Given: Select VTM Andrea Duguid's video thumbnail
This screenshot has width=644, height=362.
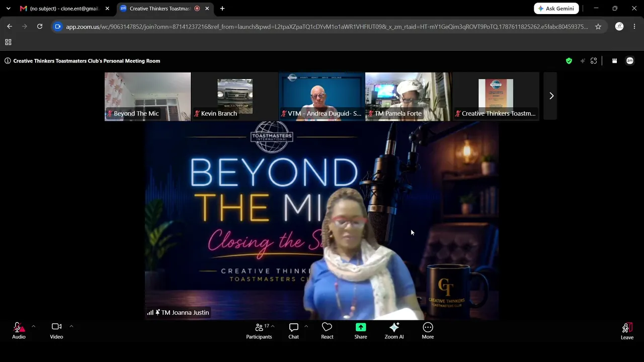Looking at the screenshot, I should point(321,97).
